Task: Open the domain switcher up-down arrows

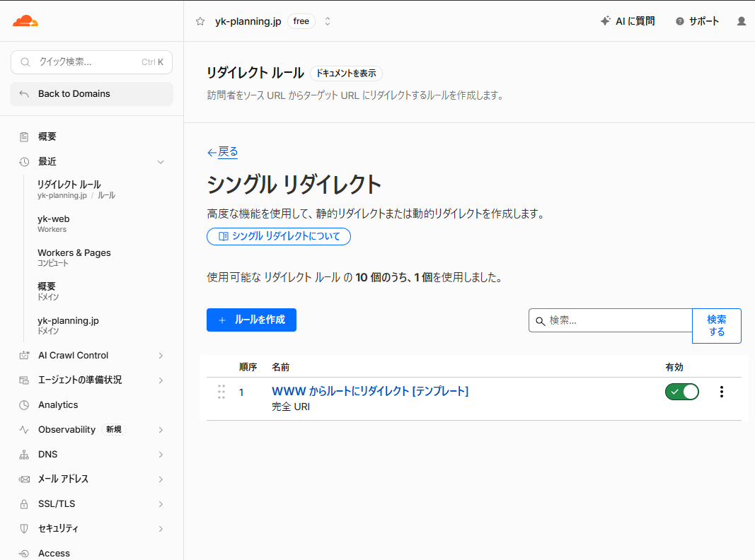Action: pos(328,21)
